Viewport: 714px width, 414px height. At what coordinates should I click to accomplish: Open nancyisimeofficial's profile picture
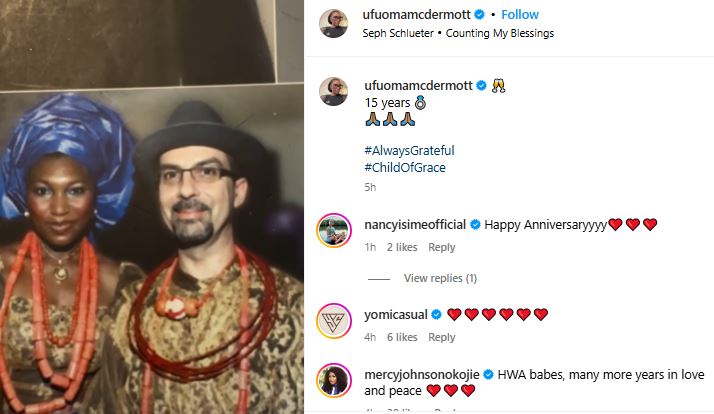click(x=333, y=231)
